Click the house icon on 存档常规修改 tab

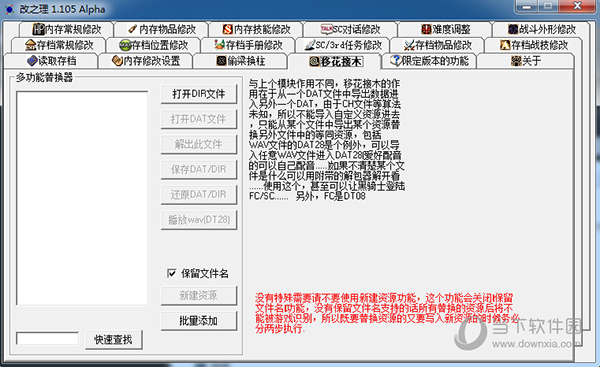coord(30,45)
